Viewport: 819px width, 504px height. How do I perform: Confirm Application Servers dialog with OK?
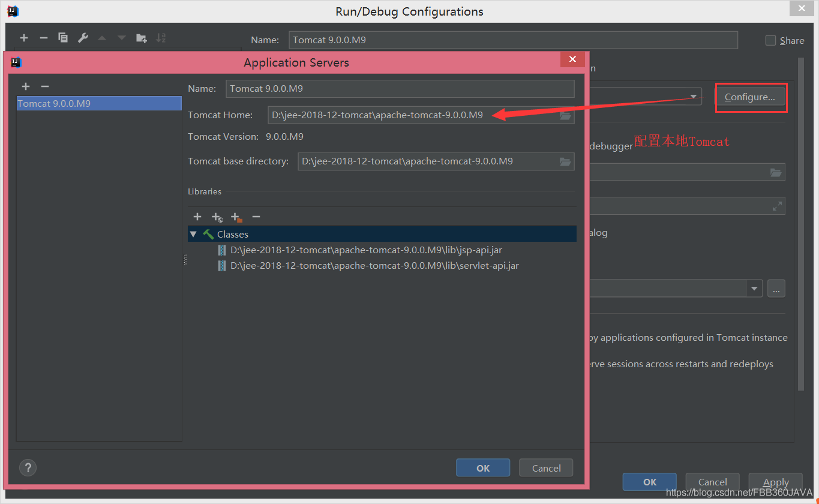coord(483,468)
